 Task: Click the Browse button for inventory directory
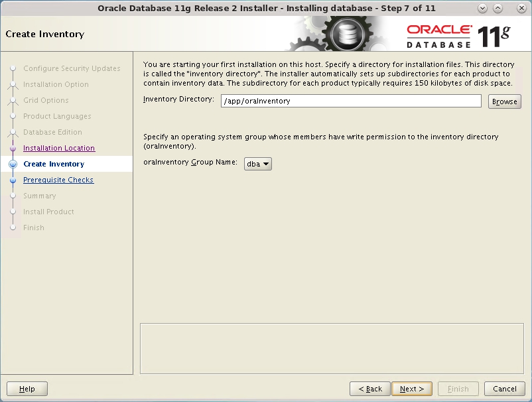point(505,101)
